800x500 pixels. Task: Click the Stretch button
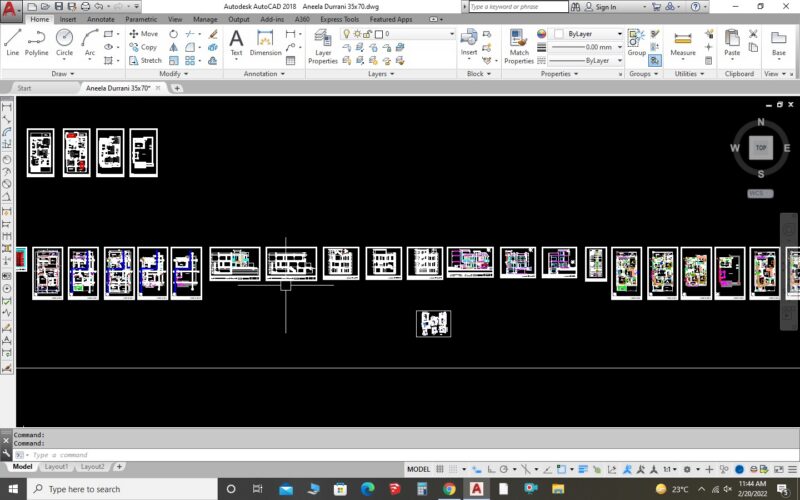(x=145, y=60)
